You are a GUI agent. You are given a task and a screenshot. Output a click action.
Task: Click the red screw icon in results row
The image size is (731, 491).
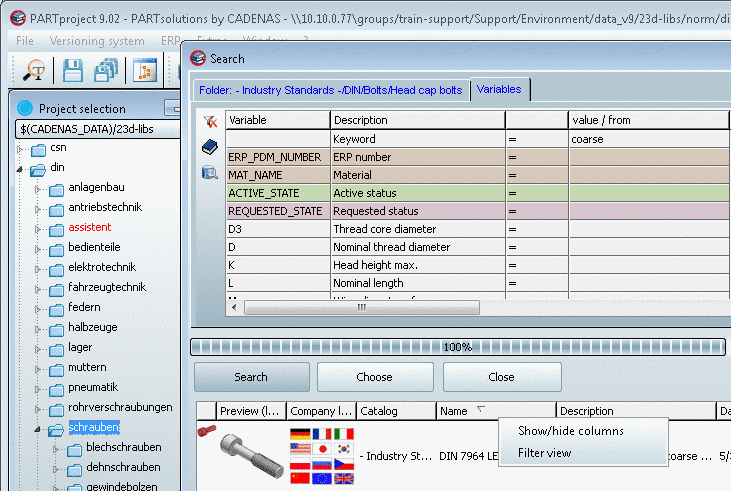click(207, 430)
